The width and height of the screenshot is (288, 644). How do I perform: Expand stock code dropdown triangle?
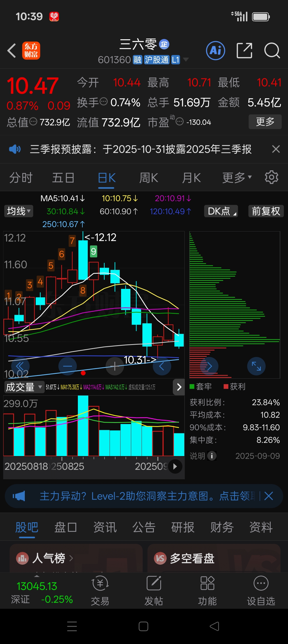185,59
